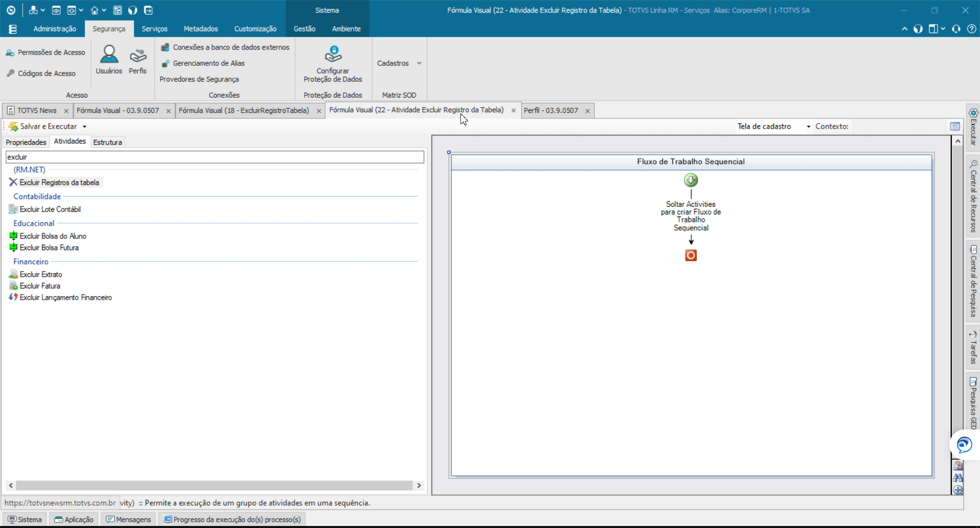This screenshot has height=528, width=980.
Task: Open the Tela de cadastro combo box
Action: (x=773, y=126)
